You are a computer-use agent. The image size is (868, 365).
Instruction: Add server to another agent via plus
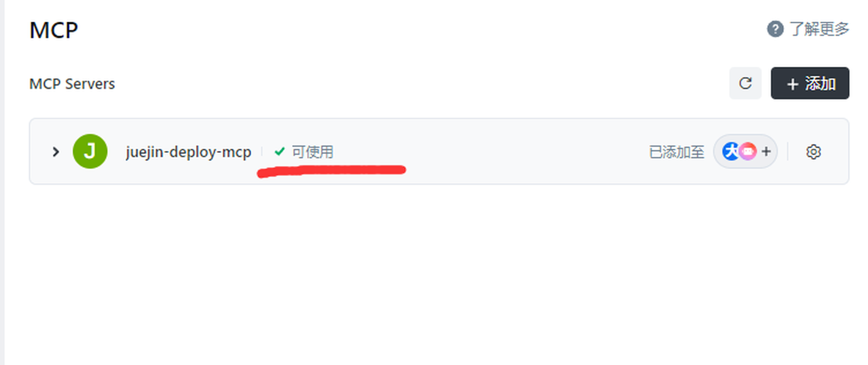pyautogui.click(x=766, y=151)
